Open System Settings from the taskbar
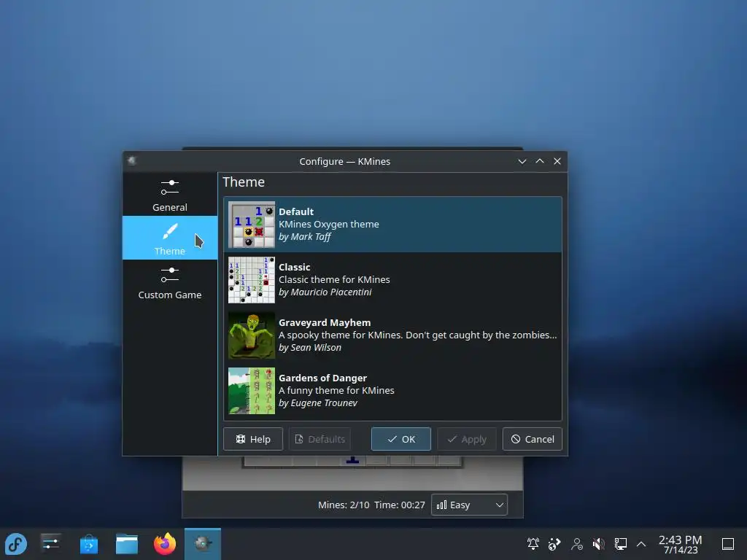747x560 pixels. point(50,544)
